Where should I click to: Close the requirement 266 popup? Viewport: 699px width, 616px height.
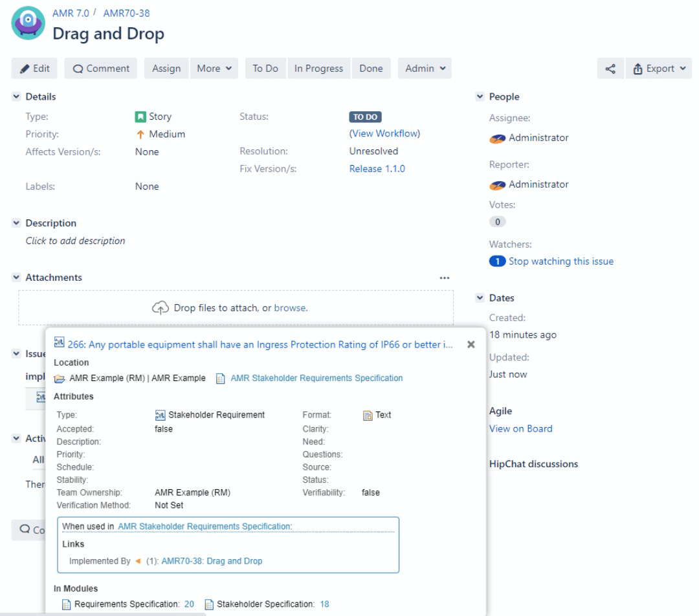pyautogui.click(x=471, y=344)
